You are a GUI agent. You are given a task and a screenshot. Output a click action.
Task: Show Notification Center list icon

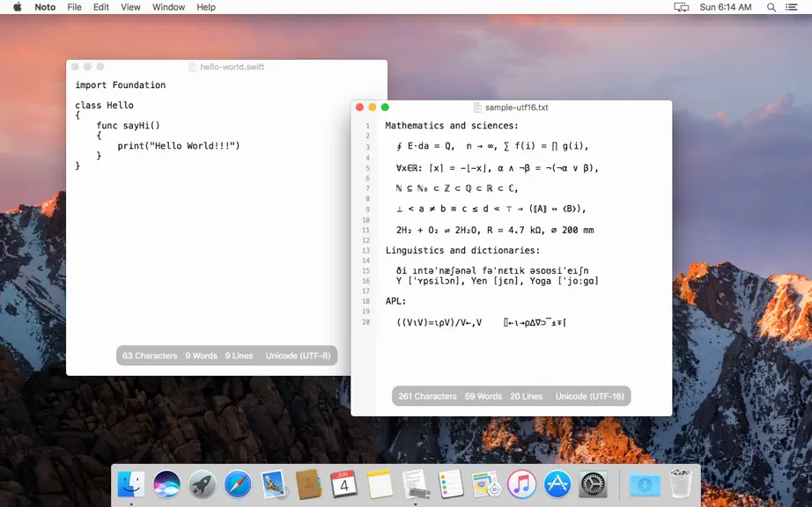(x=791, y=7)
